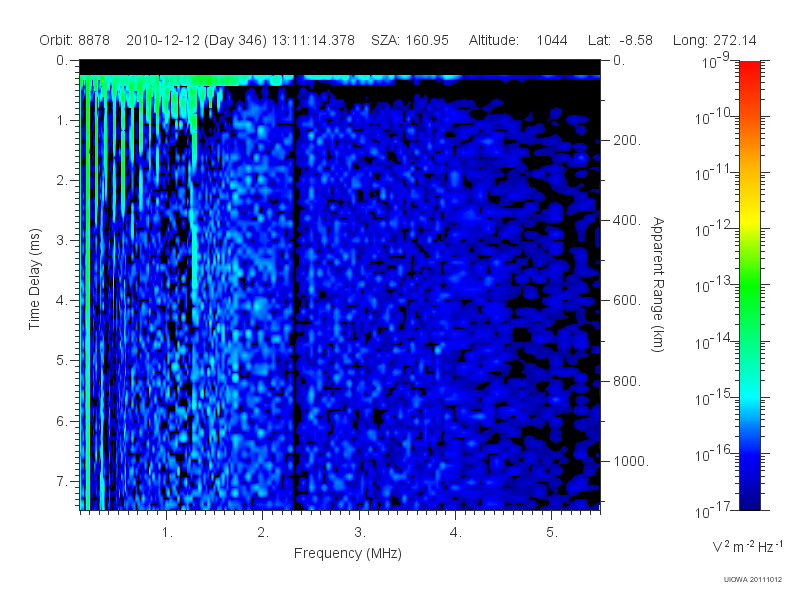Click the '1.' tick on frequency axis
800x600 pixels.
point(167,533)
